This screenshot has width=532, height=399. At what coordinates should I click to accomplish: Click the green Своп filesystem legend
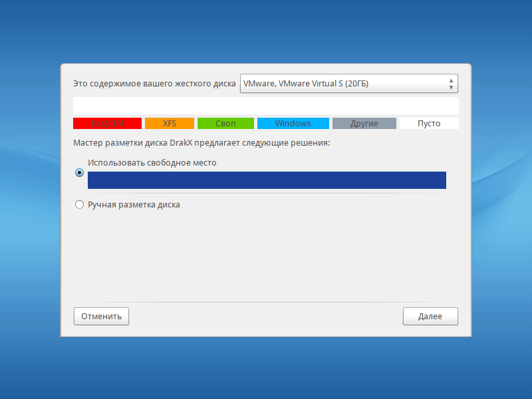click(x=225, y=123)
